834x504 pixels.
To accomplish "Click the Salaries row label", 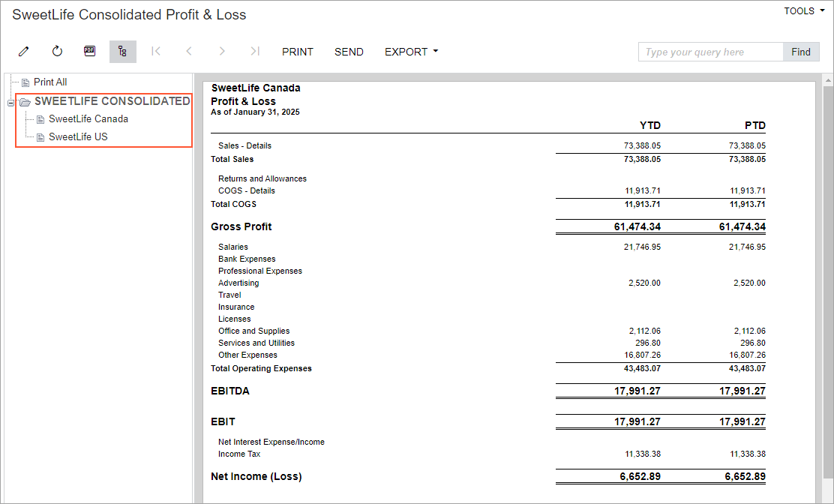I will point(233,247).
